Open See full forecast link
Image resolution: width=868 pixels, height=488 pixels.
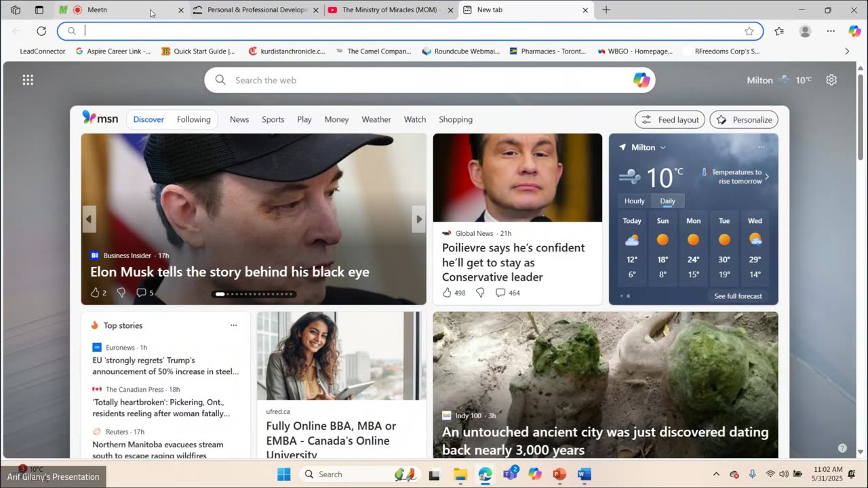pos(738,296)
